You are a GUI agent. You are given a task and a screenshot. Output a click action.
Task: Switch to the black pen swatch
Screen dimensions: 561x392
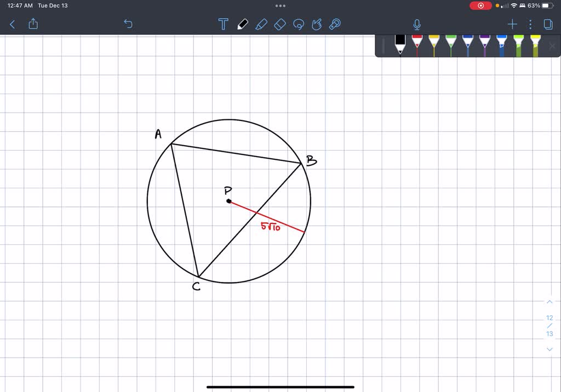pyautogui.click(x=400, y=45)
